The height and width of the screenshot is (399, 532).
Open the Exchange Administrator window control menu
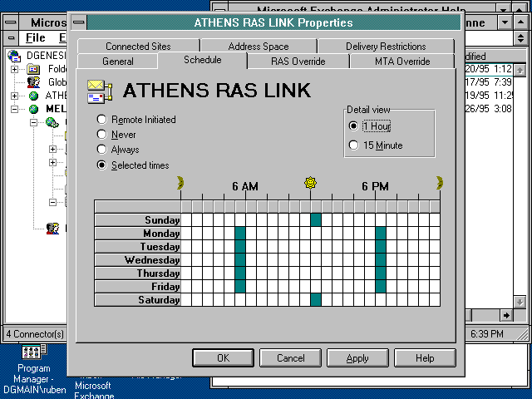(x=11, y=22)
